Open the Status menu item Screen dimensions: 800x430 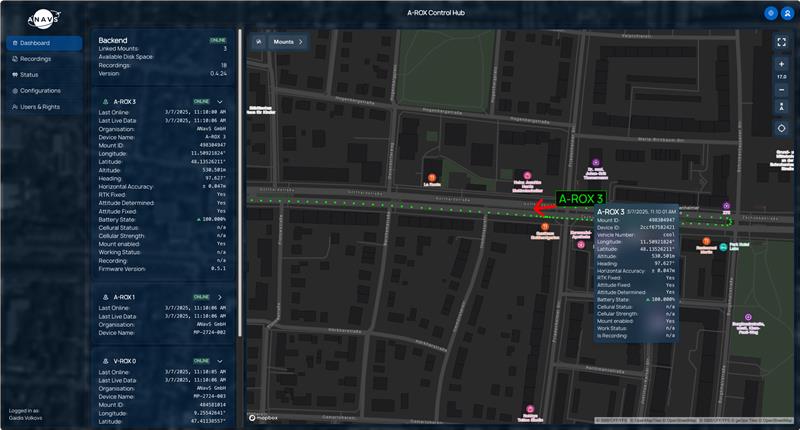(x=29, y=75)
